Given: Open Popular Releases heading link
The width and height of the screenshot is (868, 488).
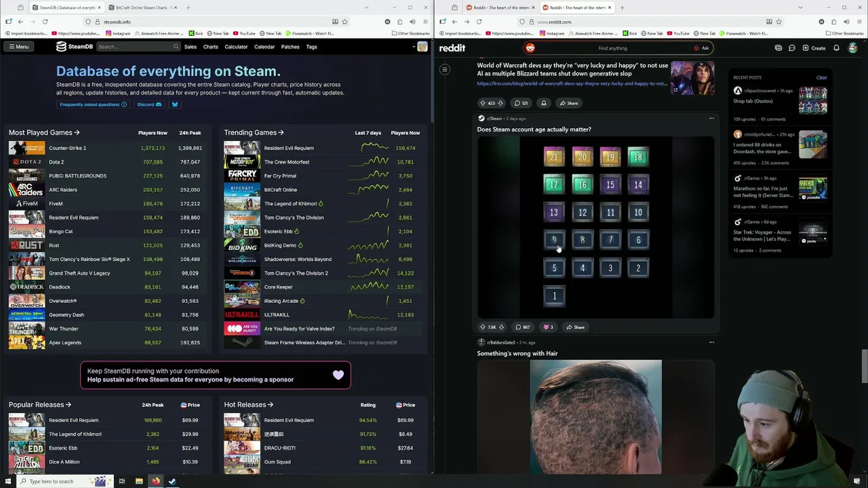Looking at the screenshot, I should click(40, 405).
